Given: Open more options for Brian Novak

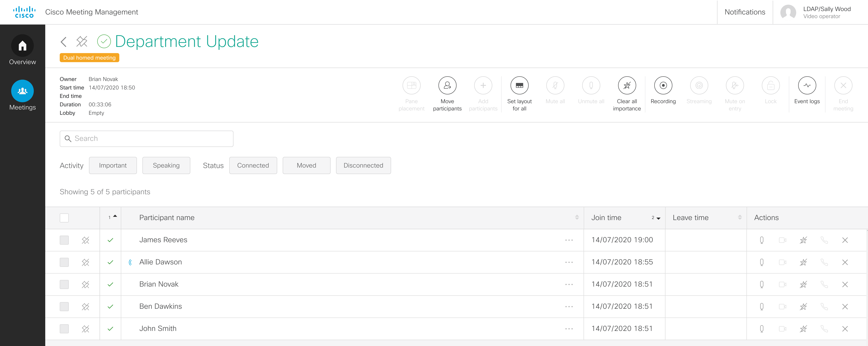Looking at the screenshot, I should point(569,285).
